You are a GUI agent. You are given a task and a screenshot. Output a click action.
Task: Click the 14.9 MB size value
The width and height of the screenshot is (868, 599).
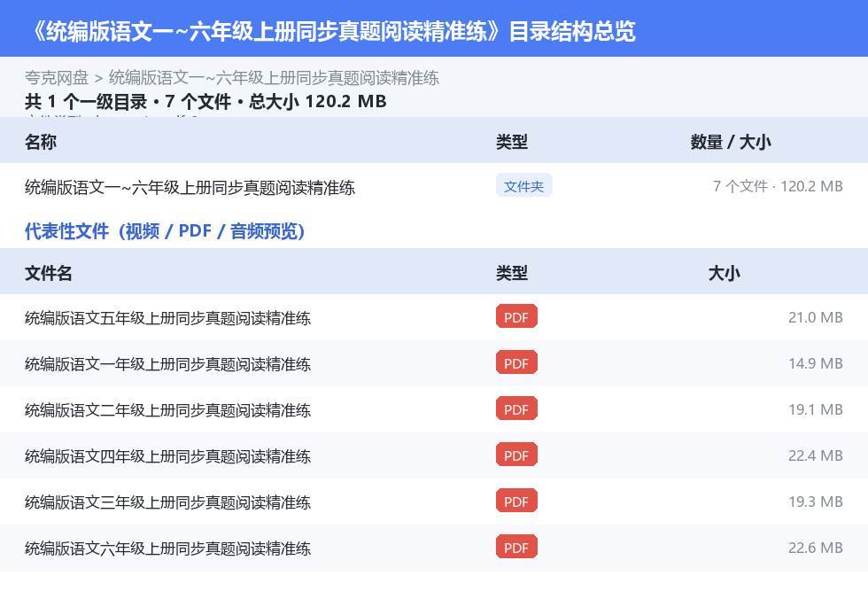816,363
